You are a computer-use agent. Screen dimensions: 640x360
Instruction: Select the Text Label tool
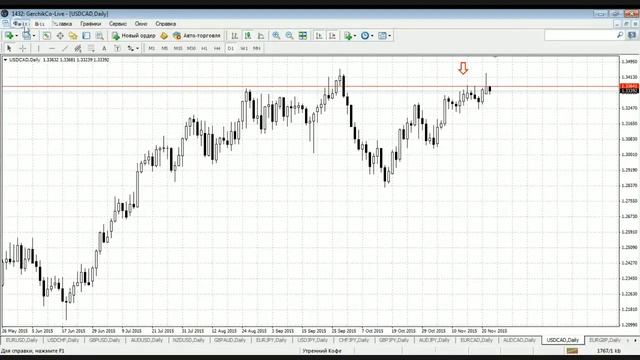(117, 48)
